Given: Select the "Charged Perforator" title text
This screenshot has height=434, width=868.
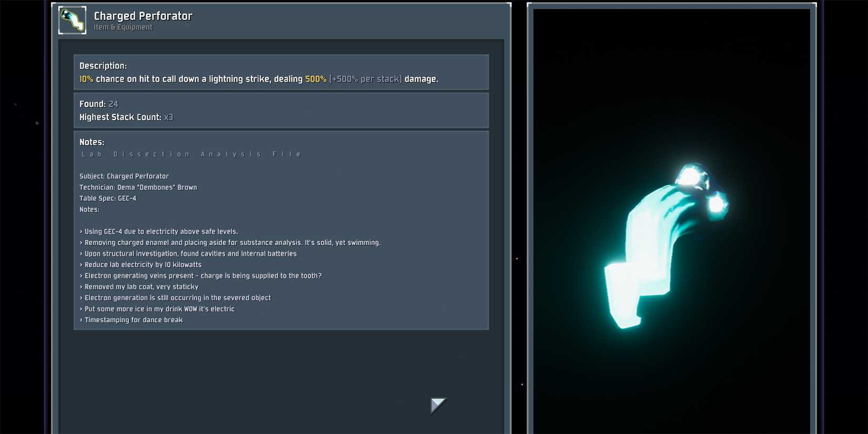Looking at the screenshot, I should [143, 16].
